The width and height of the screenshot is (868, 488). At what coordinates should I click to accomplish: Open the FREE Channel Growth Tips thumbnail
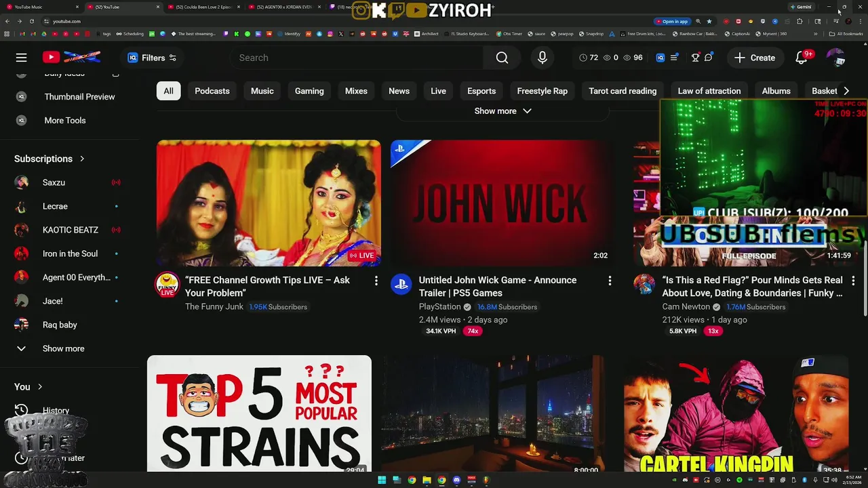269,203
